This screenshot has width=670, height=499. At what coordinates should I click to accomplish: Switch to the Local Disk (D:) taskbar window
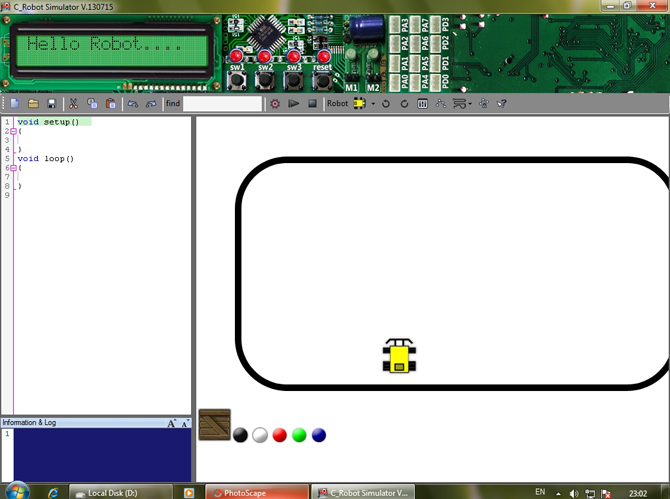pyautogui.click(x=121, y=493)
